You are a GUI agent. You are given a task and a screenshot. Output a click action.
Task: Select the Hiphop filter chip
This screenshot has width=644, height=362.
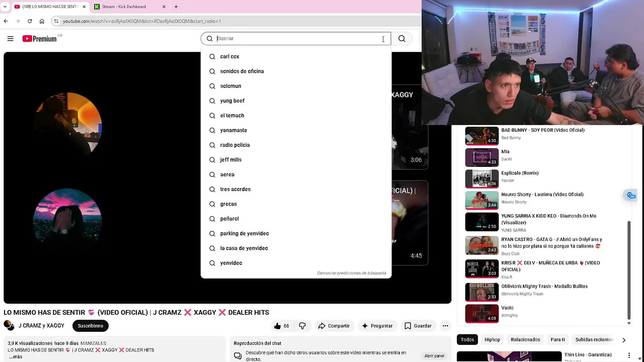tap(492, 340)
